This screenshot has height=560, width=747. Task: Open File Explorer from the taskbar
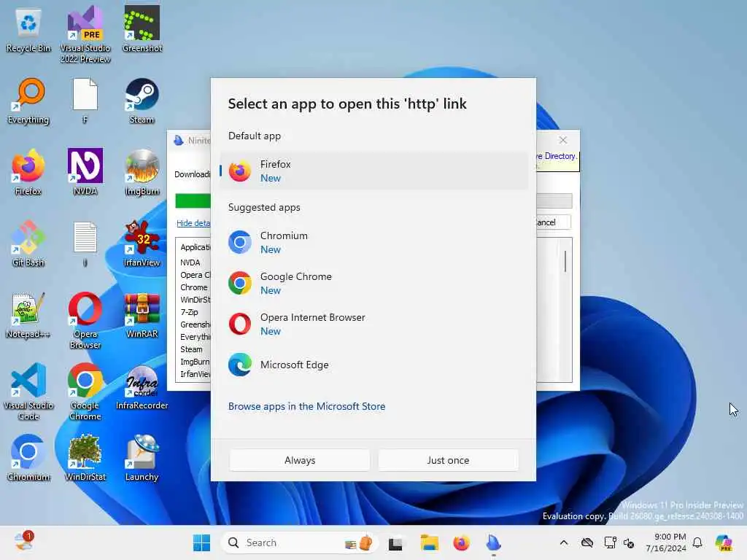[x=429, y=542]
